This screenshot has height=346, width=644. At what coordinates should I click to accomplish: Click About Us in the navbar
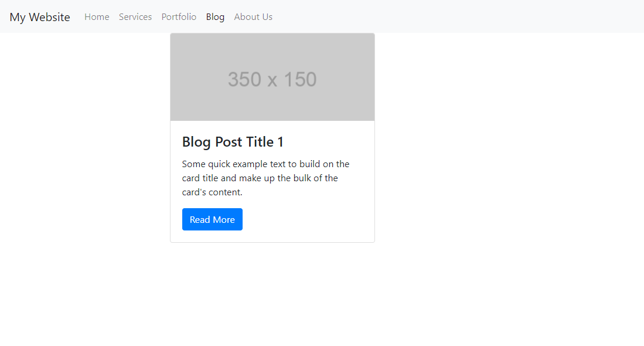253,17
